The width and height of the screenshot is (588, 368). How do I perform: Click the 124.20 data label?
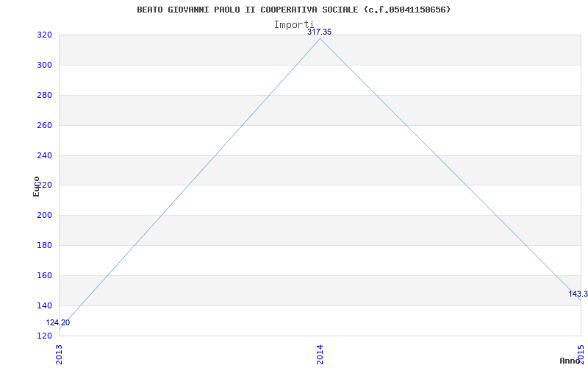[x=58, y=322]
